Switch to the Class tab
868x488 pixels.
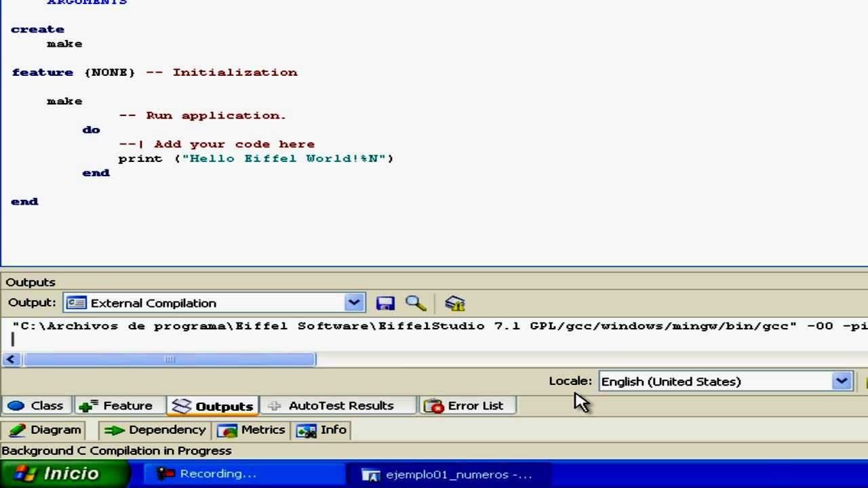[x=35, y=405]
